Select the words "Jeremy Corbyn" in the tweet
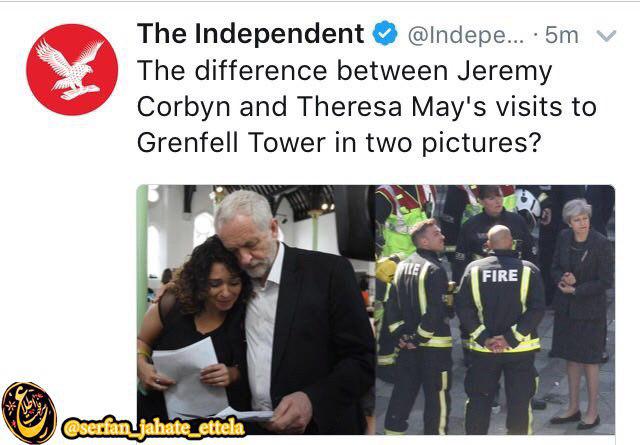 [x=344, y=89]
